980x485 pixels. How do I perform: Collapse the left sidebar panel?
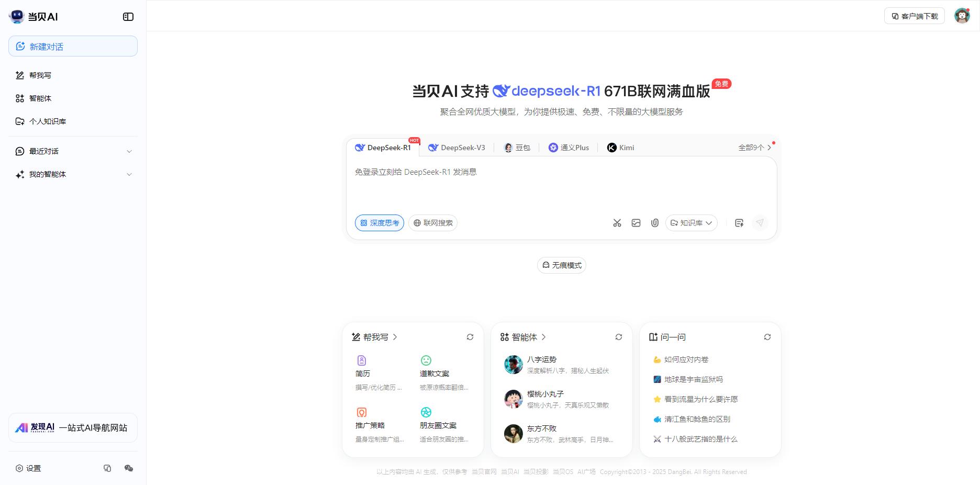(128, 17)
